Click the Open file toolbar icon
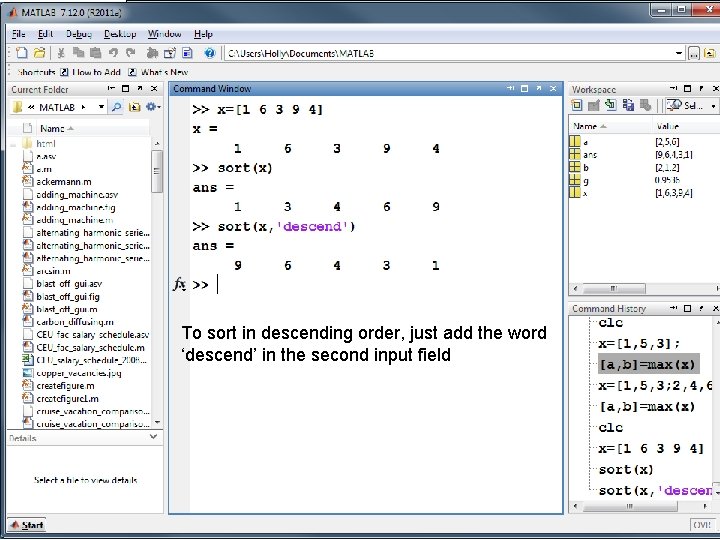720x540 pixels. 39,53
